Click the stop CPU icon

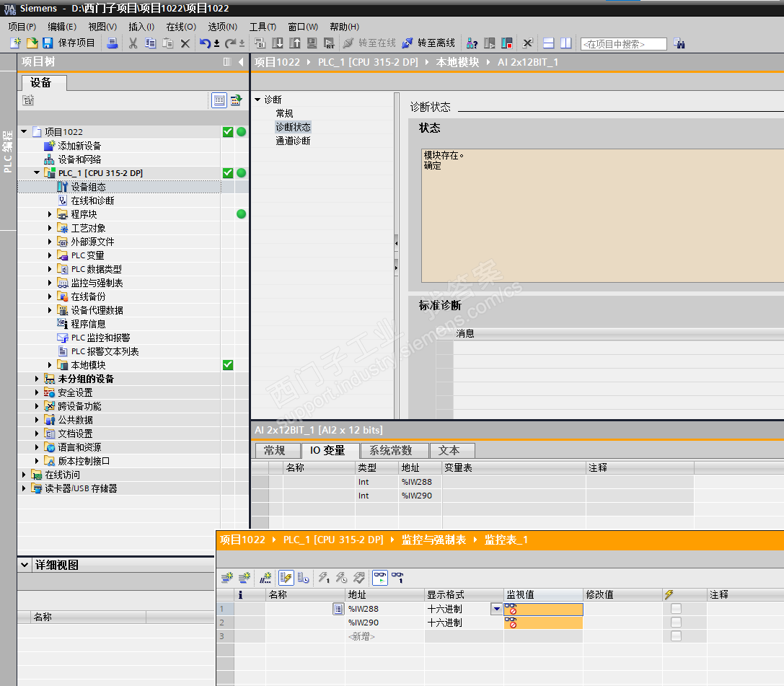tap(507, 43)
